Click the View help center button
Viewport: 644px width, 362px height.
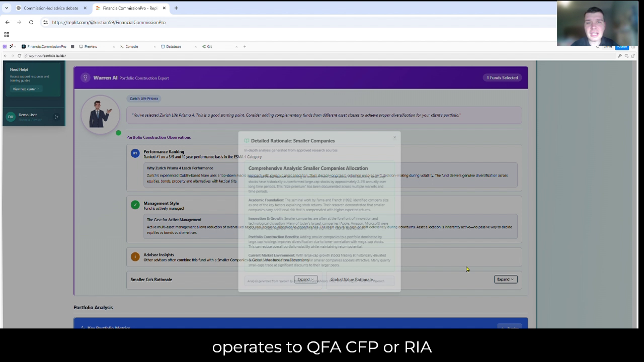pyautogui.click(x=25, y=89)
